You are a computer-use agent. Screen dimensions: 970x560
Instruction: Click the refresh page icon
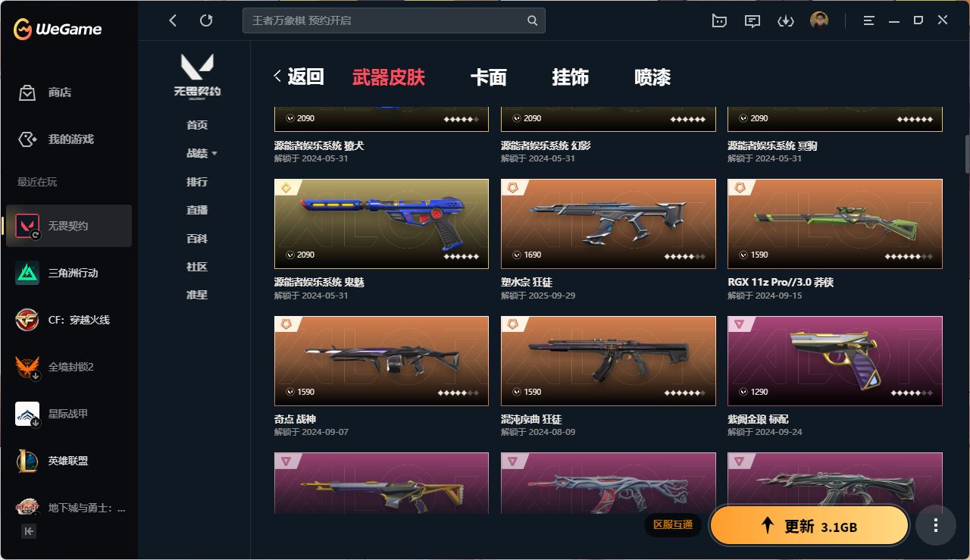pos(206,20)
